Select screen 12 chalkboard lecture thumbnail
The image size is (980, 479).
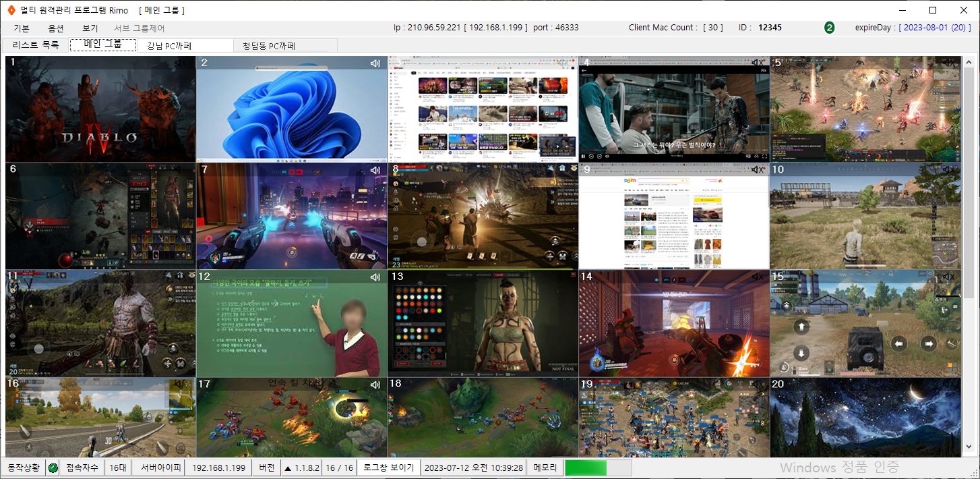click(x=292, y=323)
